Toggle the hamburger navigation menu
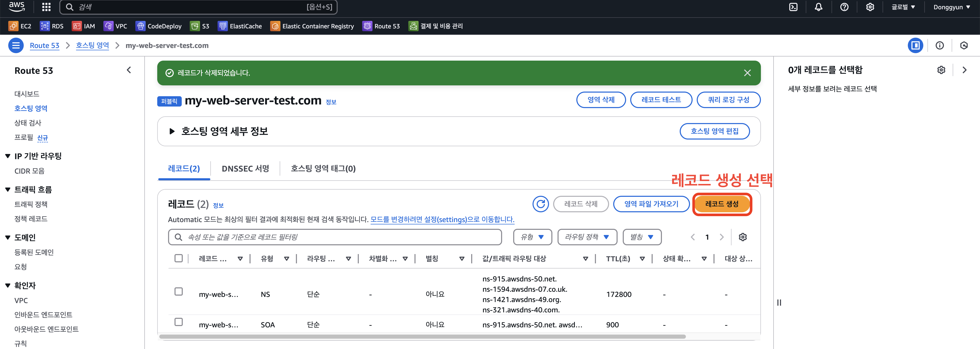 click(x=16, y=46)
